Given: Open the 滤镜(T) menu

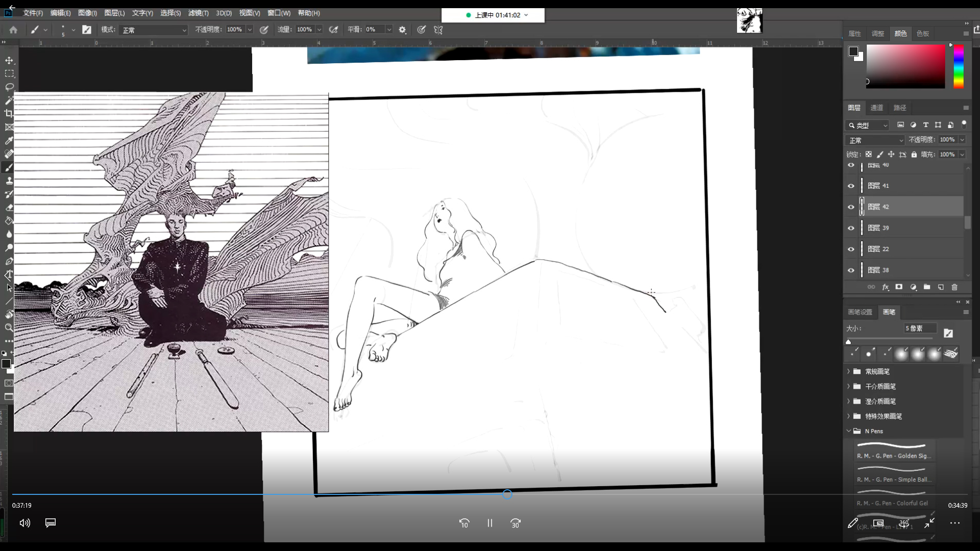Looking at the screenshot, I should 198,13.
